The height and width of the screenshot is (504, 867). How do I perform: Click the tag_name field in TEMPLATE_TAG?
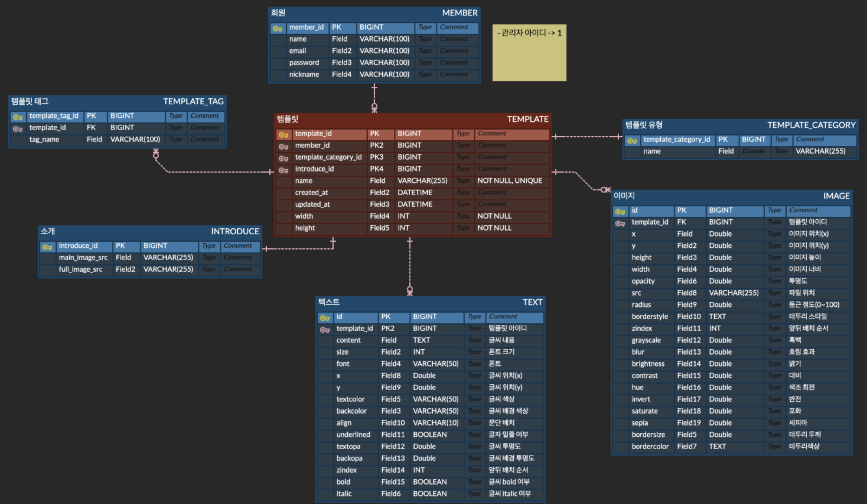pos(44,139)
